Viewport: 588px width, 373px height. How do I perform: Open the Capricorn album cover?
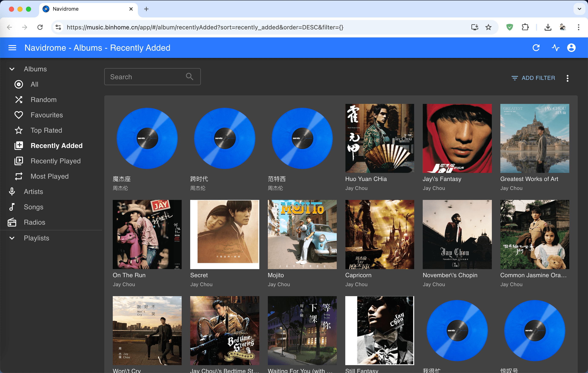coord(380,234)
